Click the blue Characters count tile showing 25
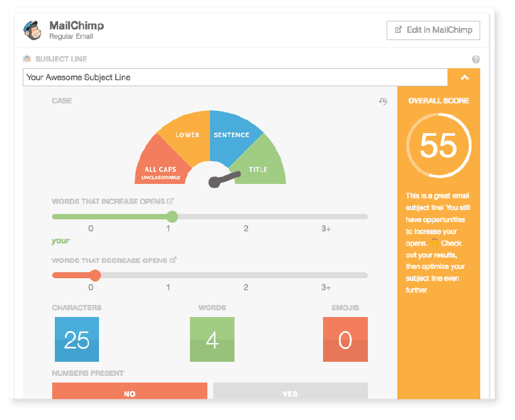Image resolution: width=515 pixels, height=420 pixels. coord(77,340)
